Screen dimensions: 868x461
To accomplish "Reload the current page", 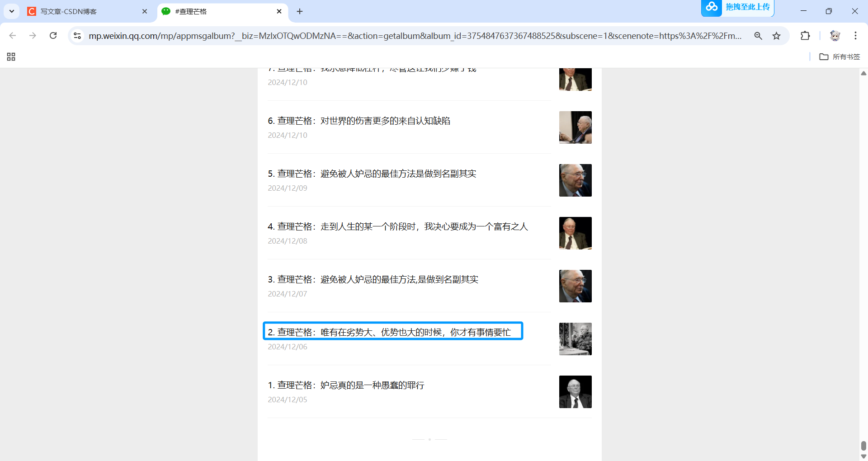I will point(53,36).
